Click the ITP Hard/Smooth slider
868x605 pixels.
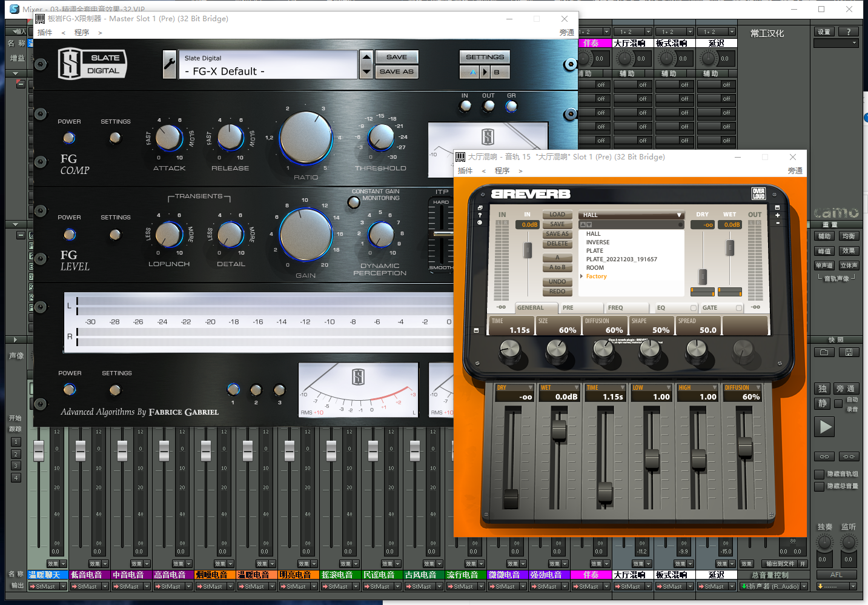pos(443,233)
